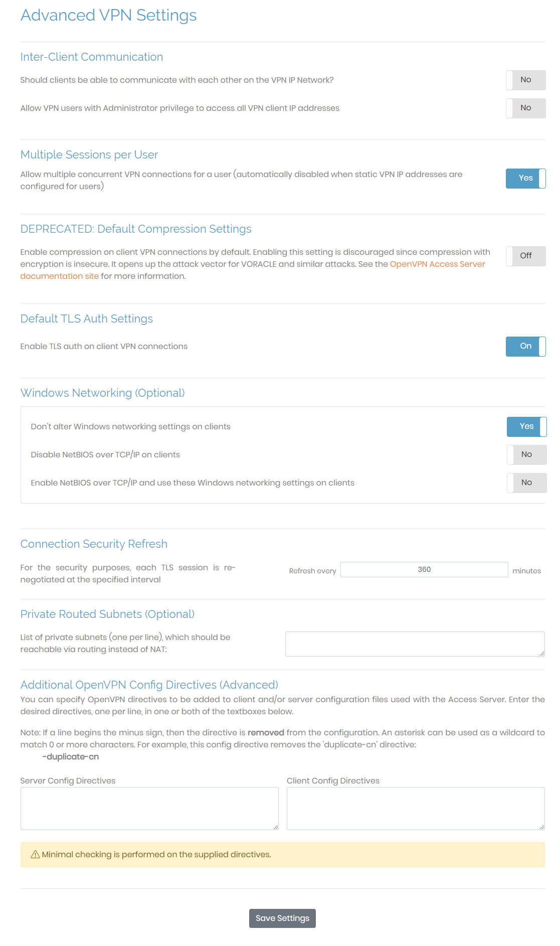Toggle Disable NetBIOS over TCP/IP switch
This screenshot has height=946, width=560.
pyautogui.click(x=526, y=455)
